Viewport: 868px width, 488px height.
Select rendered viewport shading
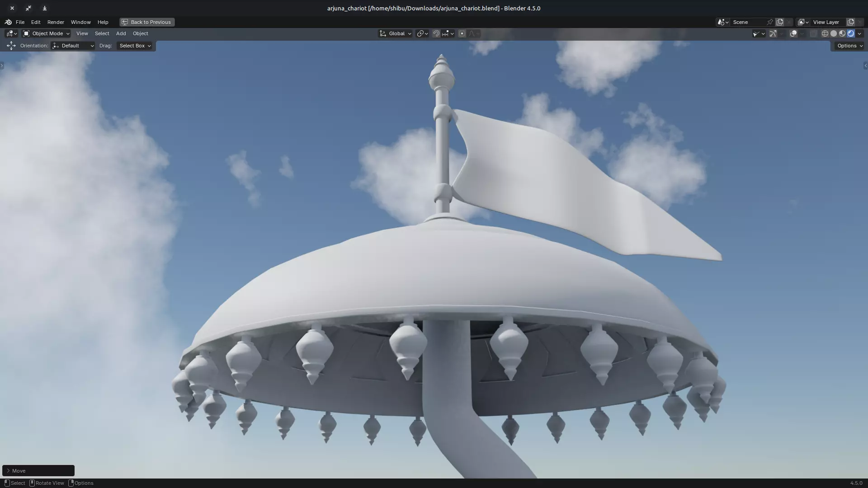point(851,33)
